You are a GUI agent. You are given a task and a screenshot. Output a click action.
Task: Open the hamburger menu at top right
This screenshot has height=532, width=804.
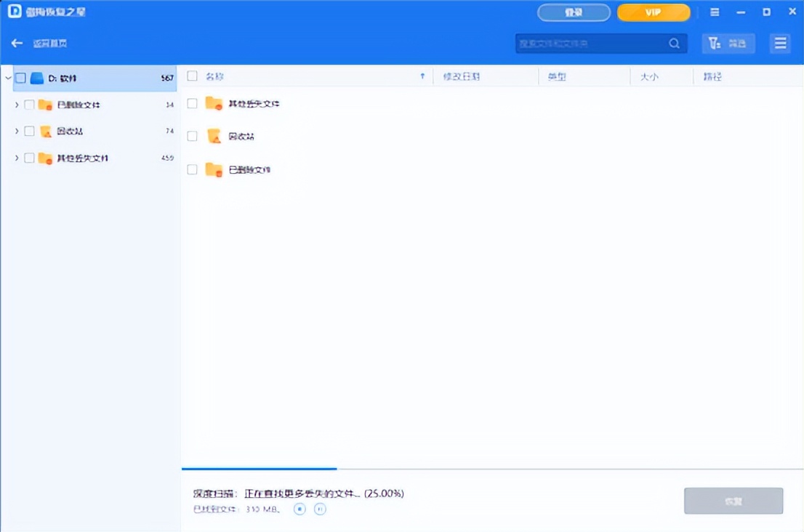[714, 12]
